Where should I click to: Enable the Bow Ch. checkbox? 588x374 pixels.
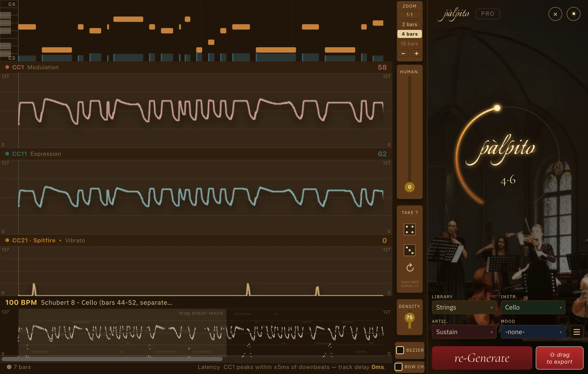[399, 367]
